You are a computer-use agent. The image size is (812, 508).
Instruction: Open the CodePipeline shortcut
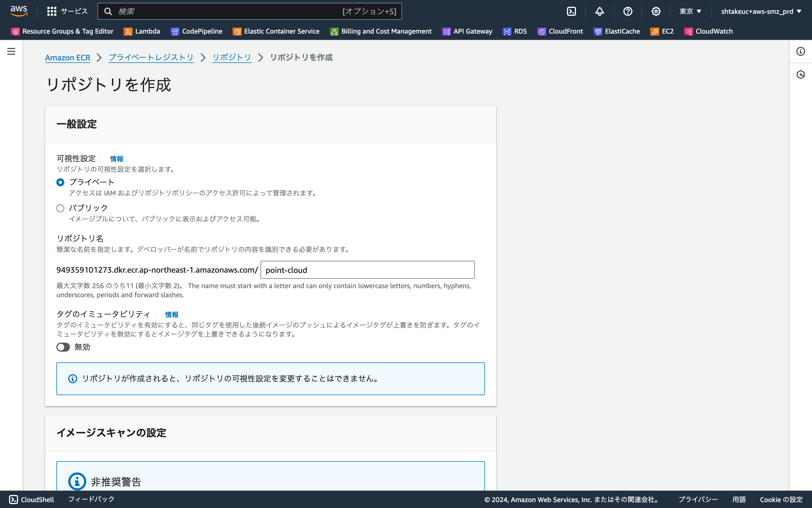(196, 31)
